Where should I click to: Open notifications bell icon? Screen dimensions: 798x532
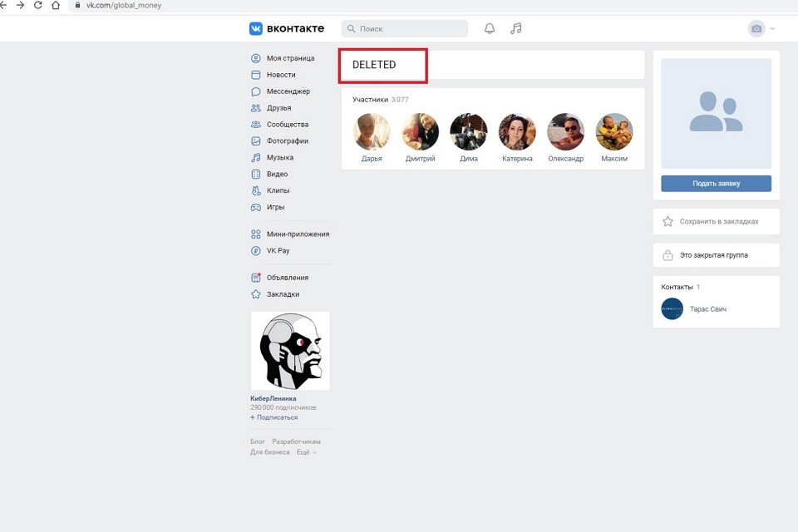[x=490, y=28]
